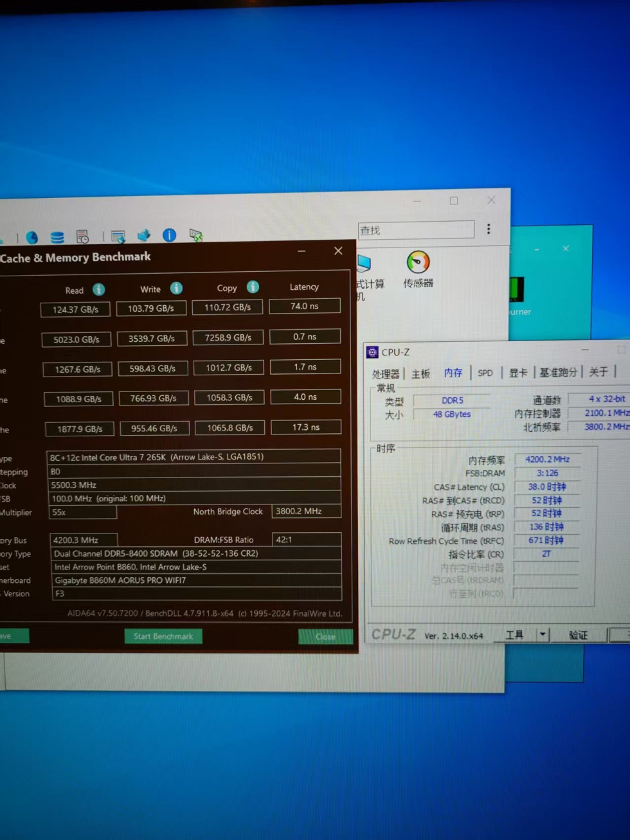Image resolution: width=630 pixels, height=840 pixels.
Task: Click the 48 GBytes size field in CPU-Z
Action: tap(453, 415)
